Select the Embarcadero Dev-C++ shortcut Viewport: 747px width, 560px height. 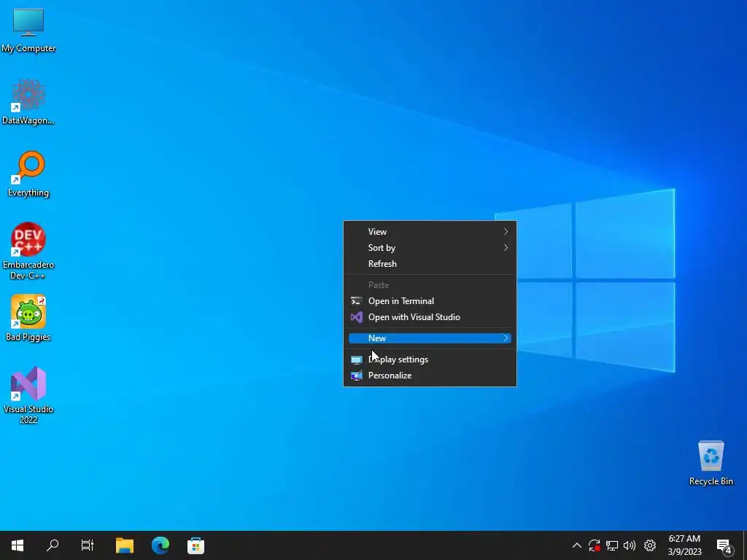28,251
